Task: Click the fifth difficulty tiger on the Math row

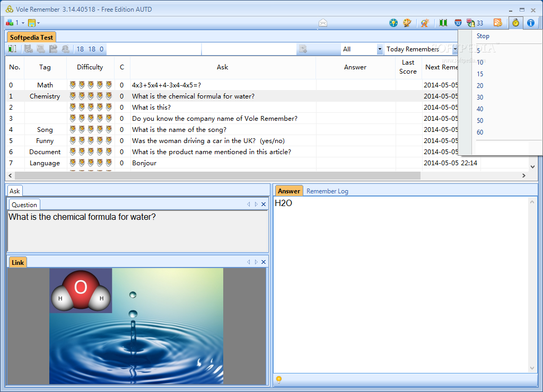Action: click(109, 85)
